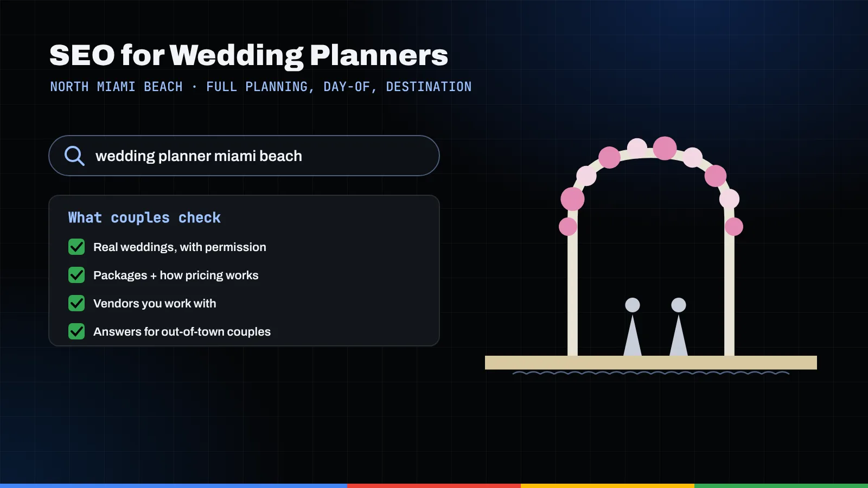Click the What couples check heading
This screenshot has height=488, width=868.
[144, 217]
